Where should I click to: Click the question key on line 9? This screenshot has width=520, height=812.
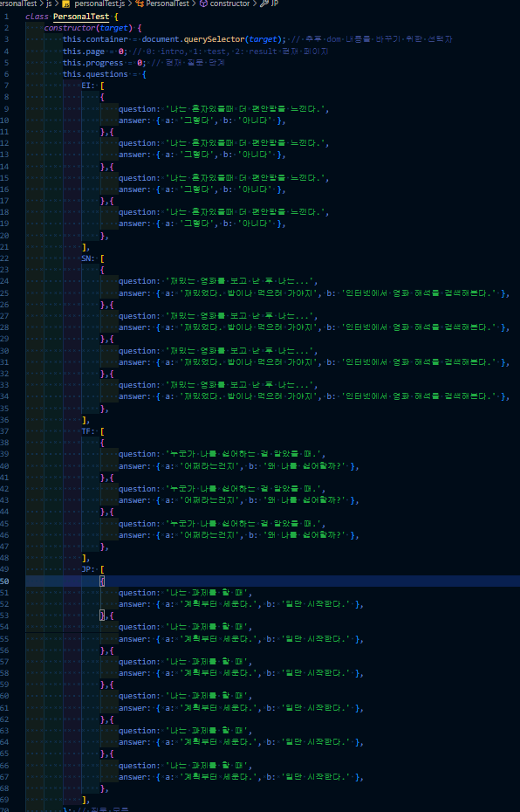coord(138,109)
